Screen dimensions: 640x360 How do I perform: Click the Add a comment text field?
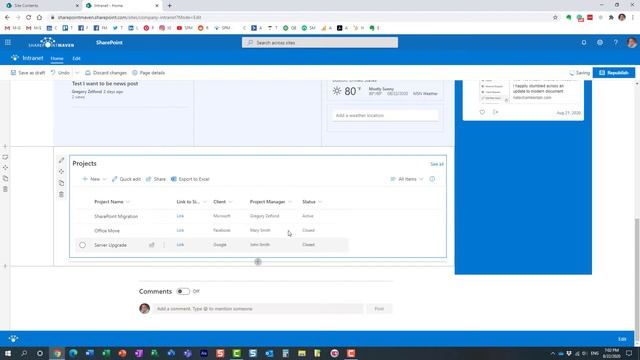(x=258, y=309)
